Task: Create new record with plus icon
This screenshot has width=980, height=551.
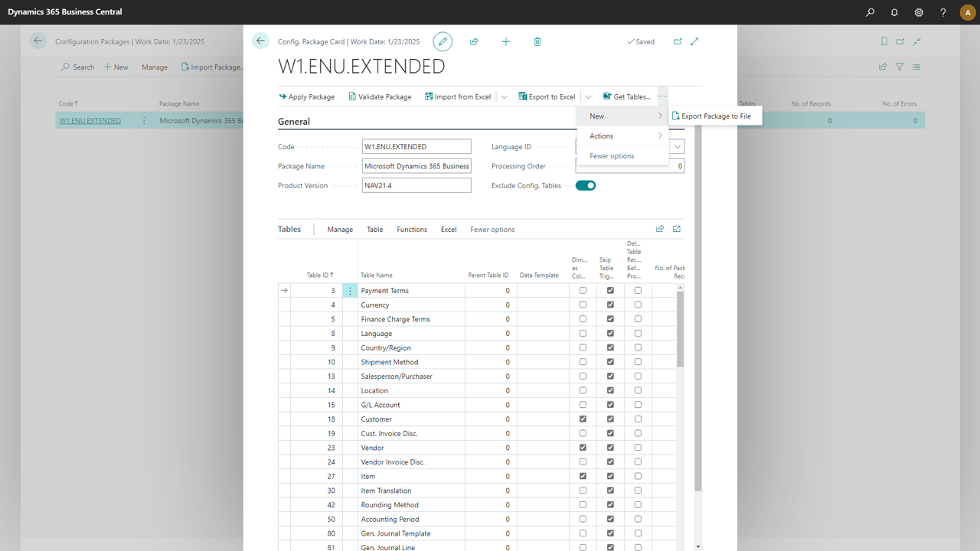Action: 506,41
